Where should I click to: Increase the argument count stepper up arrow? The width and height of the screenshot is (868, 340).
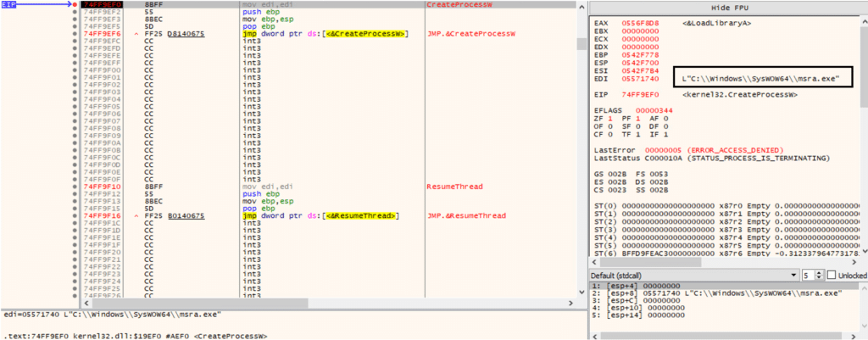coord(820,272)
